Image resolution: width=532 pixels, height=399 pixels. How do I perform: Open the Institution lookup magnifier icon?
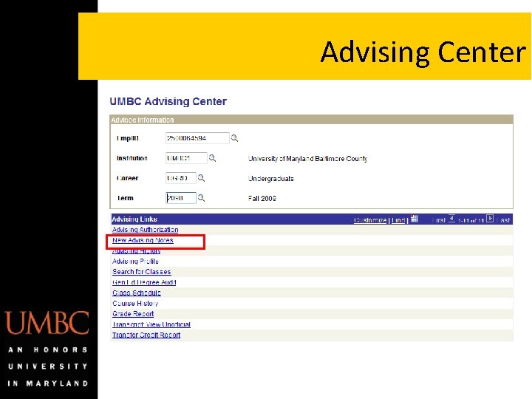212,158
